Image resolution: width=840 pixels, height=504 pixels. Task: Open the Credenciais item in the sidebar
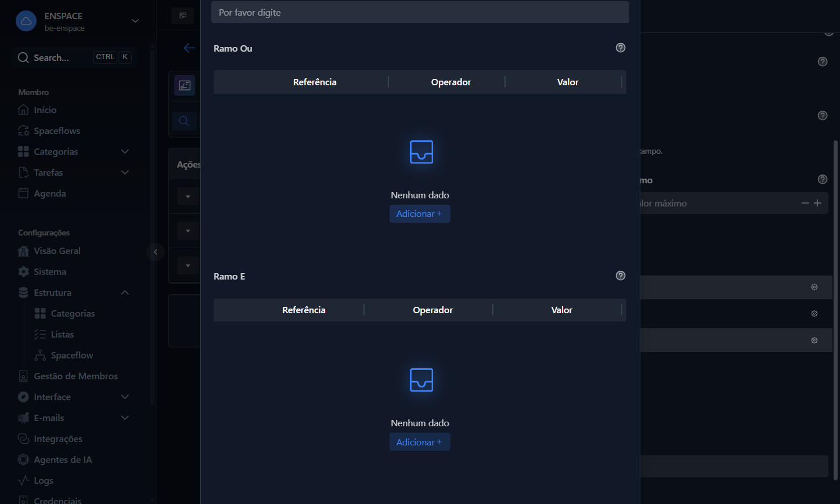(57, 500)
